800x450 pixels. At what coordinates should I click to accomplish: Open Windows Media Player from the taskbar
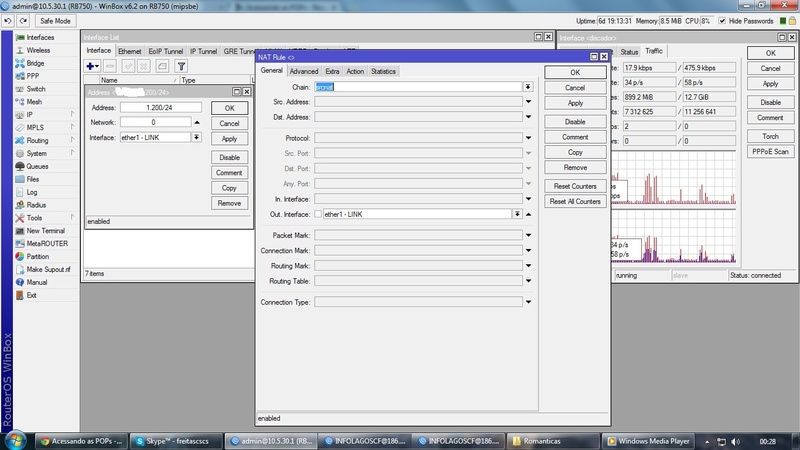pos(649,441)
